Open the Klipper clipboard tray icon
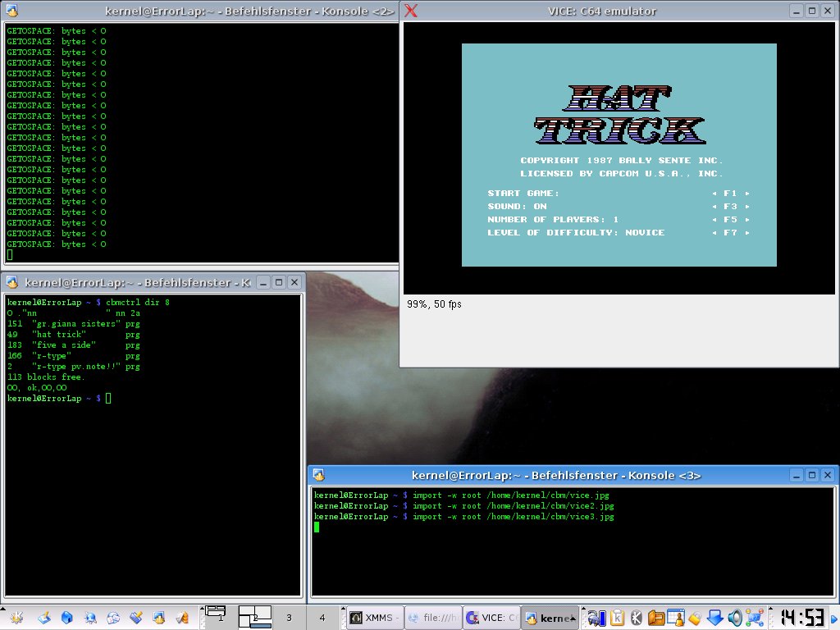This screenshot has width=840, height=630. [x=617, y=618]
